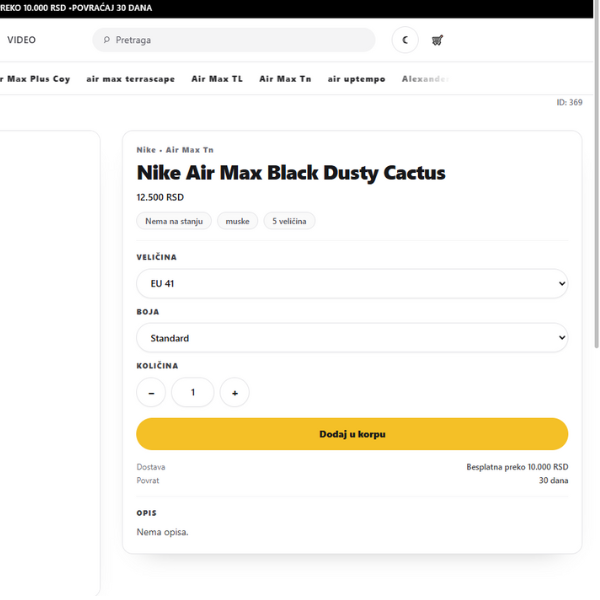Open the shopping cart icon

point(437,40)
